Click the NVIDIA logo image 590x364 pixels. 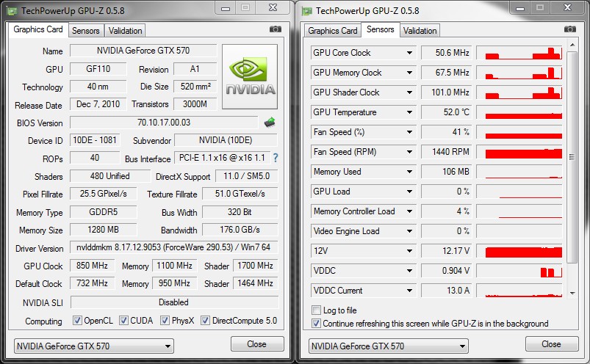(x=250, y=76)
